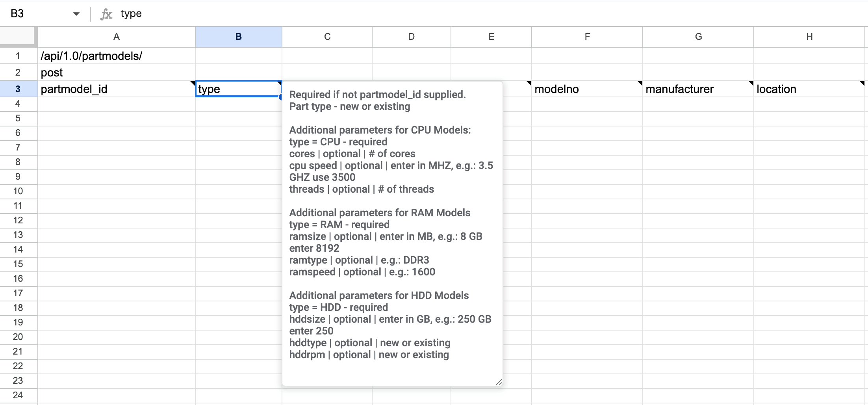Select cell A1 containing /api/1.0/partmodels/
This screenshot has width=868, height=405.
[117, 56]
